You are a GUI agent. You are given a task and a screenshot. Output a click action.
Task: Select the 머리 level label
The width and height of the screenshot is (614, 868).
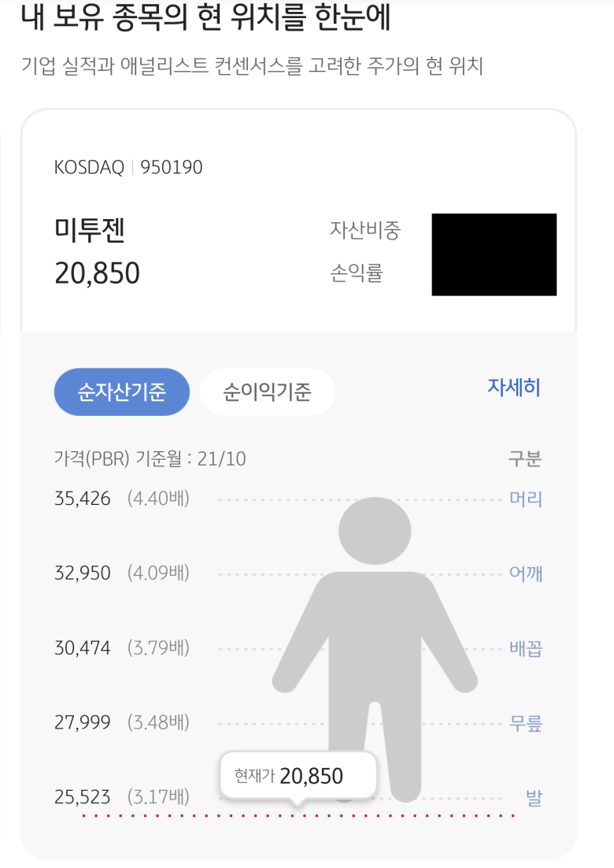[x=526, y=499]
